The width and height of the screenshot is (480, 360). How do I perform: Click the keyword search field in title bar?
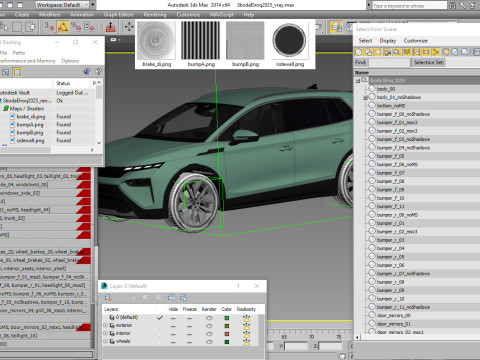[409, 5]
